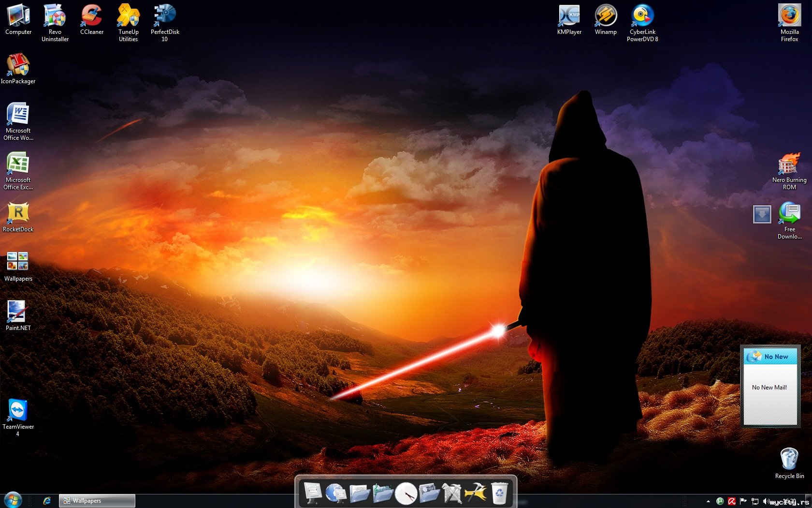Switch to the Wallpapers taskbar window
Screen dimensions: 812x508
[97, 501]
